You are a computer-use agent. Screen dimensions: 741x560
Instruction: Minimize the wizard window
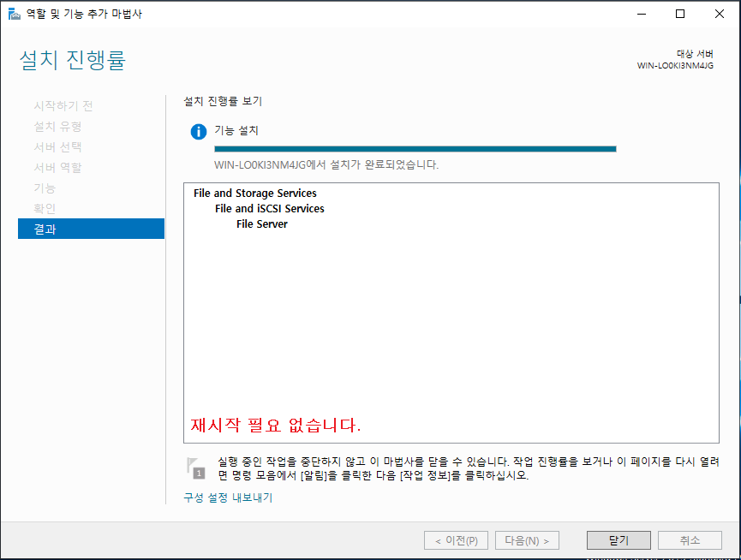coord(642,14)
